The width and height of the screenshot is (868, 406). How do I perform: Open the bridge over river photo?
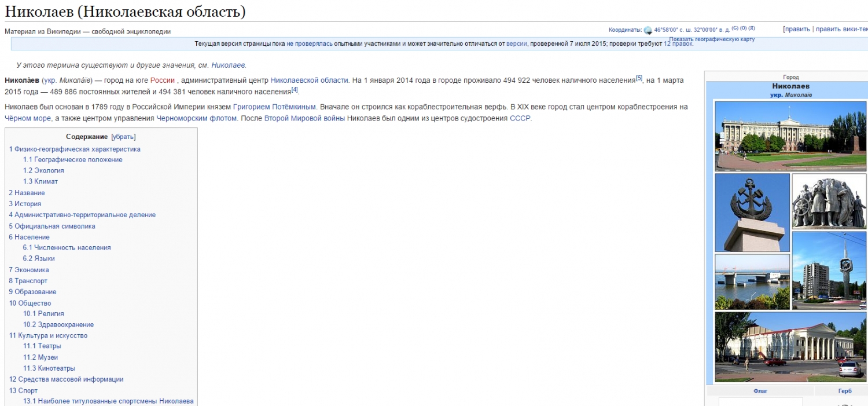click(752, 282)
